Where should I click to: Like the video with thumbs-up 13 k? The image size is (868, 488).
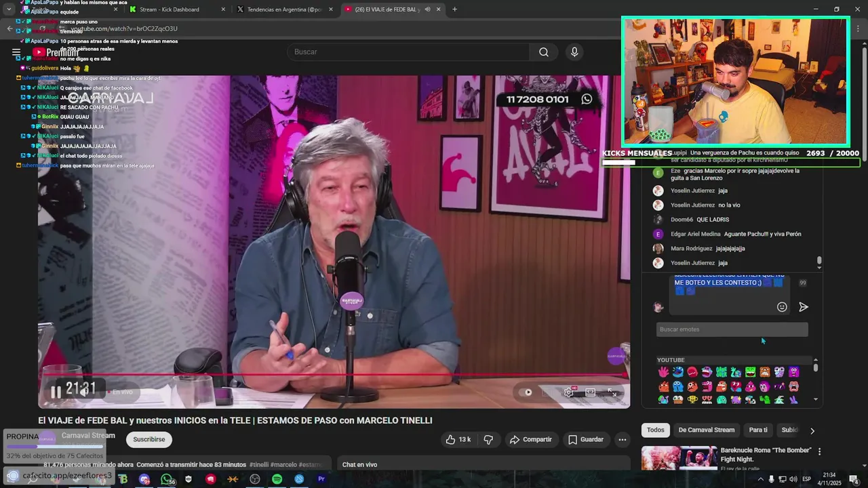pos(458,439)
